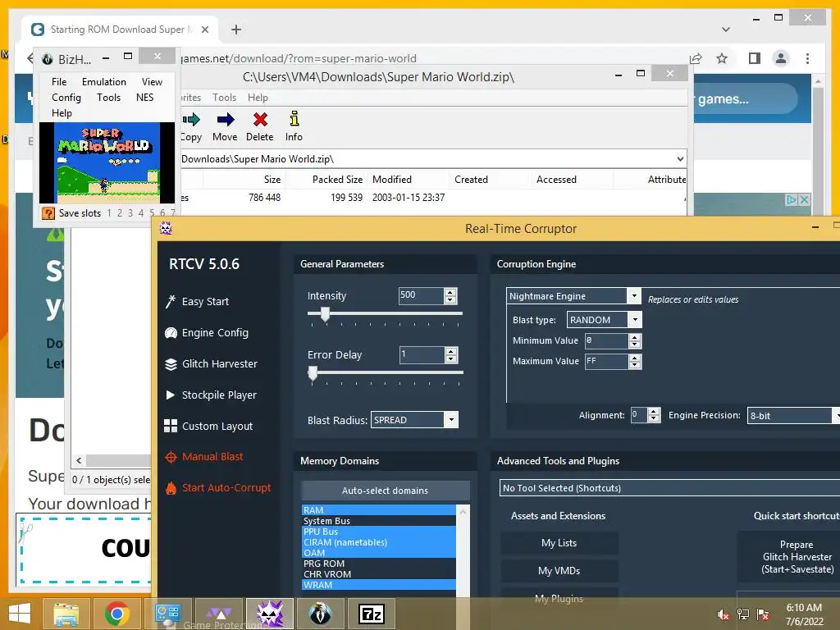The width and height of the screenshot is (840, 630).
Task: Open the Nightmare Engine dropdown
Action: pyautogui.click(x=634, y=295)
